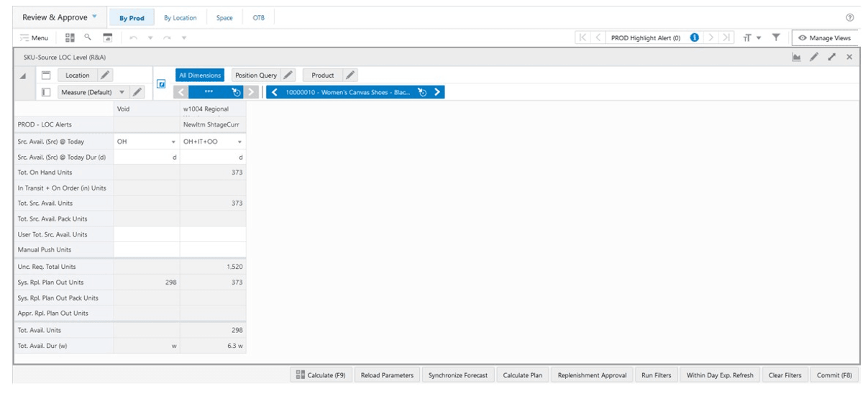
Task: Move to next product with right arrow
Action: pyautogui.click(x=437, y=92)
